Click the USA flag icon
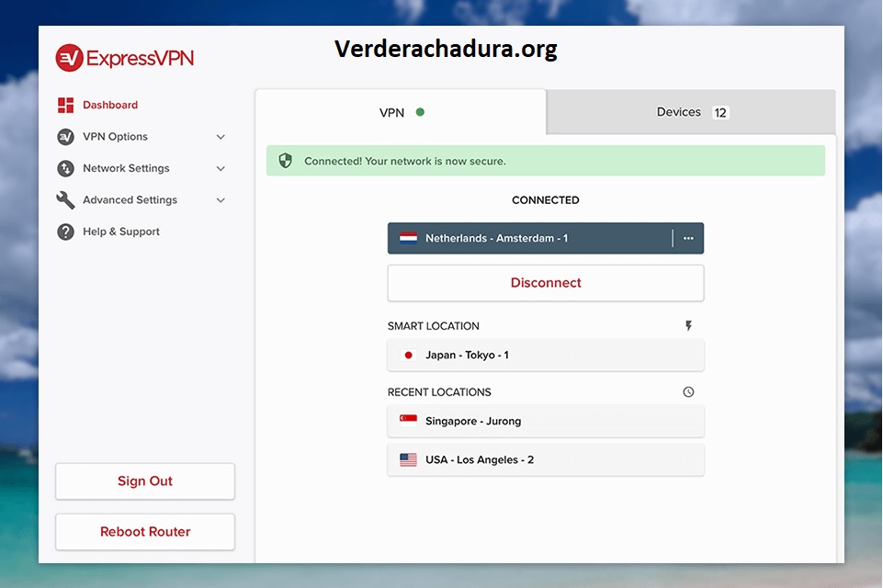883x588 pixels. click(x=408, y=459)
